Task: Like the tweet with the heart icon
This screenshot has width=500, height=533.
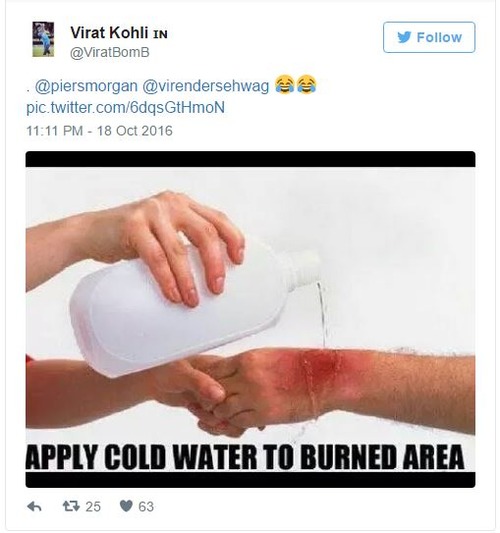Action: pyautogui.click(x=126, y=506)
